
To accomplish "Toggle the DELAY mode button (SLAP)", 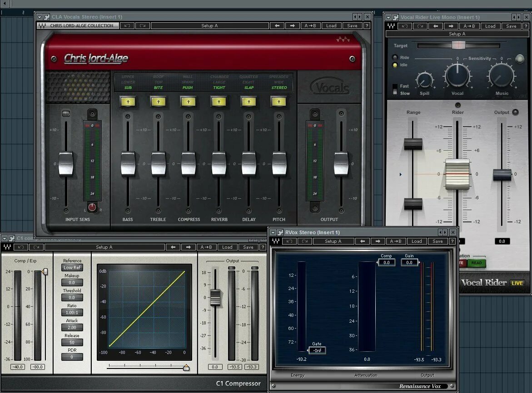I will [249, 102].
